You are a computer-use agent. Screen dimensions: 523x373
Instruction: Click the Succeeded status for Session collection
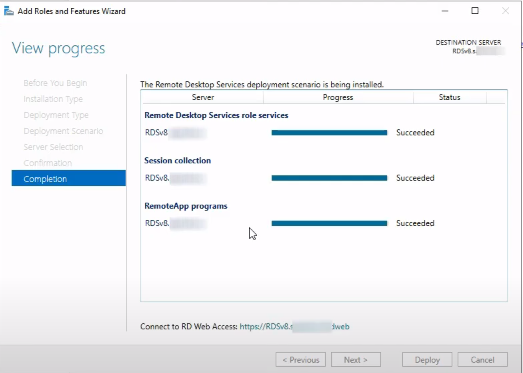[x=415, y=178]
